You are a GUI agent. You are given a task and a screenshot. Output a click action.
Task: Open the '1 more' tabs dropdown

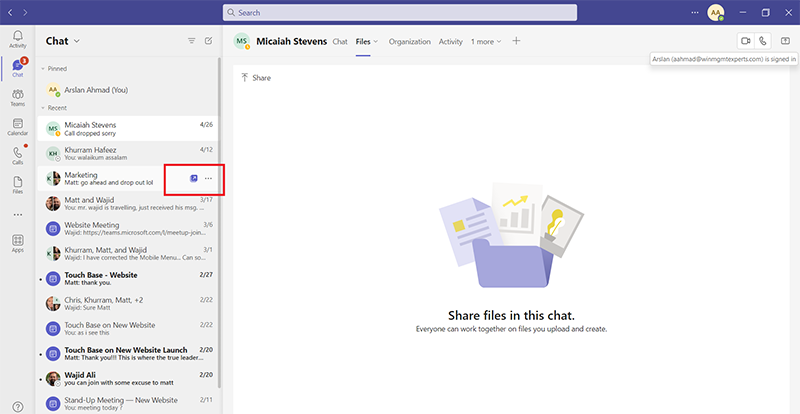(487, 41)
